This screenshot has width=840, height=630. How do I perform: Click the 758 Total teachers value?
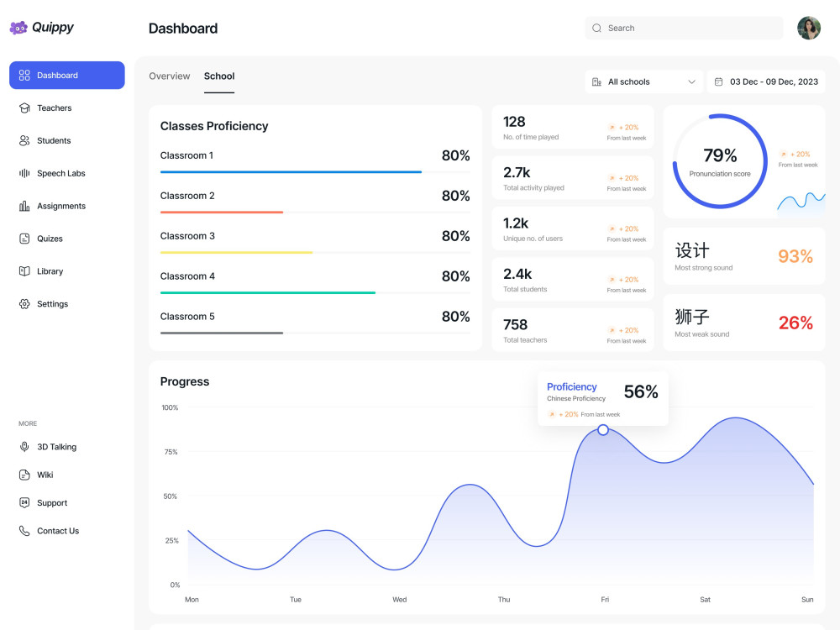516,324
